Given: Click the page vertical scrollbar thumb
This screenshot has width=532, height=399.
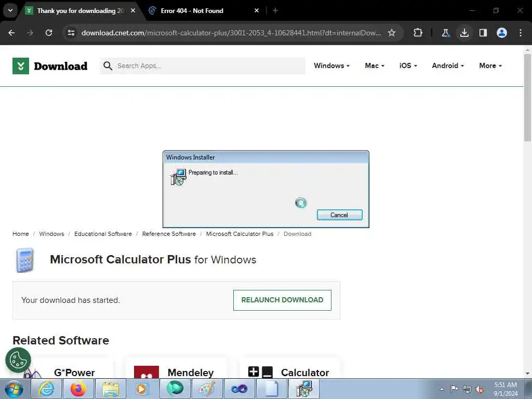Looking at the screenshot, I should coord(527,98).
